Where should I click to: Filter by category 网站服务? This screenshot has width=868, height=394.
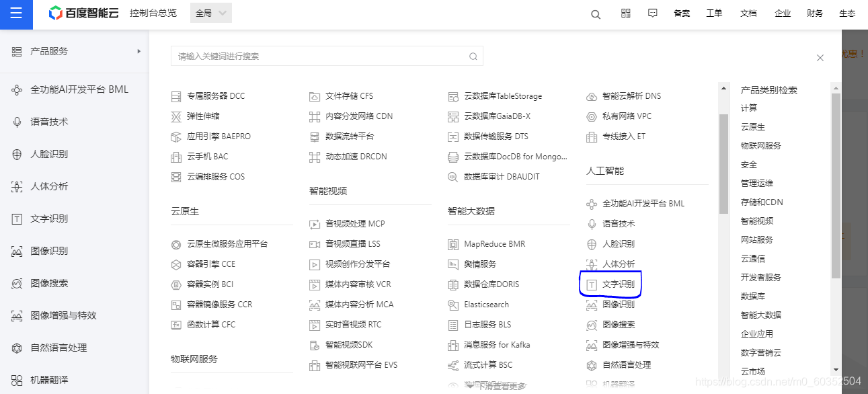[757, 239]
